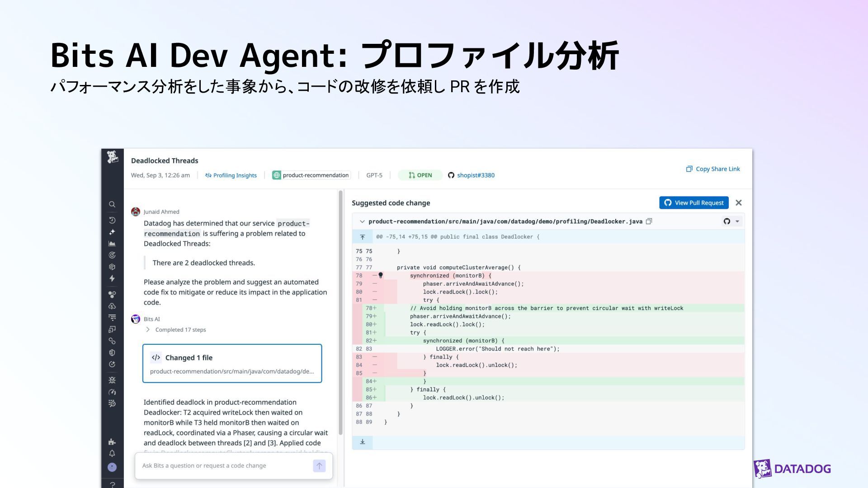Open the speed gauge sidebar icon
The height and width of the screenshot is (488, 868).
pyautogui.click(x=112, y=392)
